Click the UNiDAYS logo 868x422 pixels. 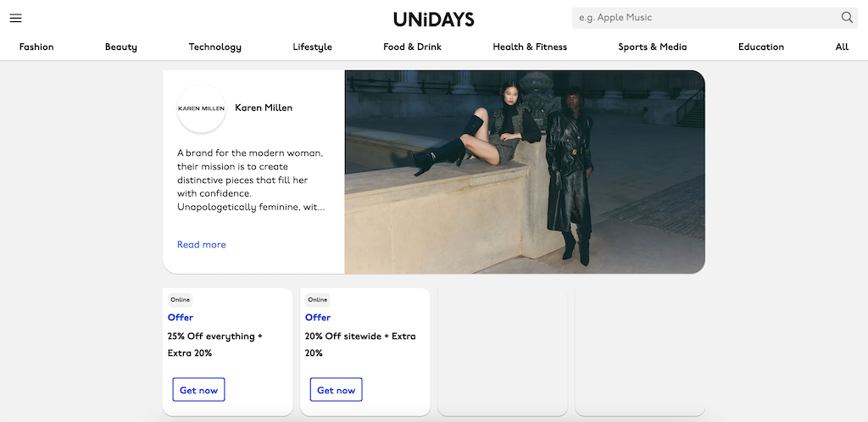click(433, 19)
